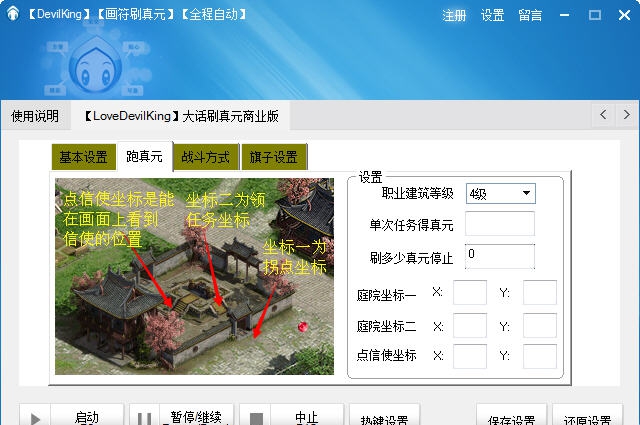
Task: Click the home icon in title bar
Action: tap(13, 13)
